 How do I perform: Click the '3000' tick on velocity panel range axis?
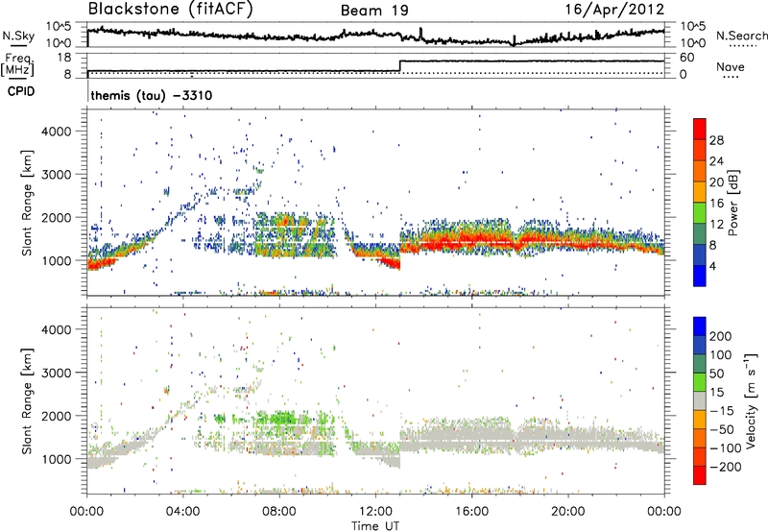point(57,373)
